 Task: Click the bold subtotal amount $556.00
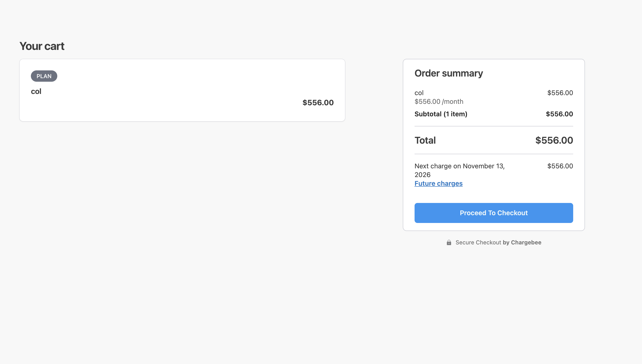coord(559,114)
